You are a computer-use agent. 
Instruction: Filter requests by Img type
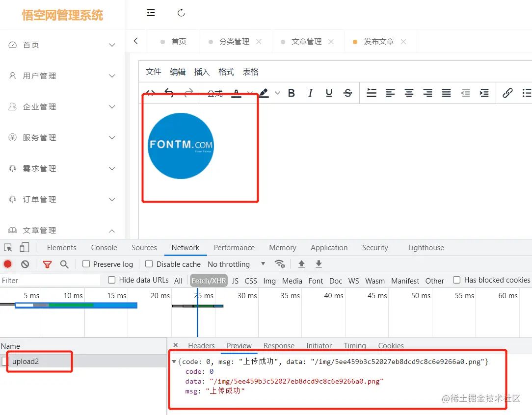[269, 281]
